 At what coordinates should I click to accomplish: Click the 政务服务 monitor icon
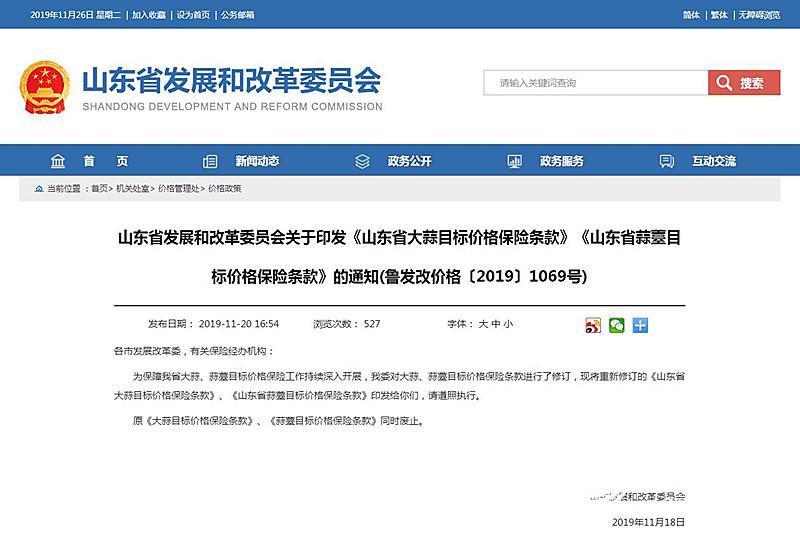514,161
